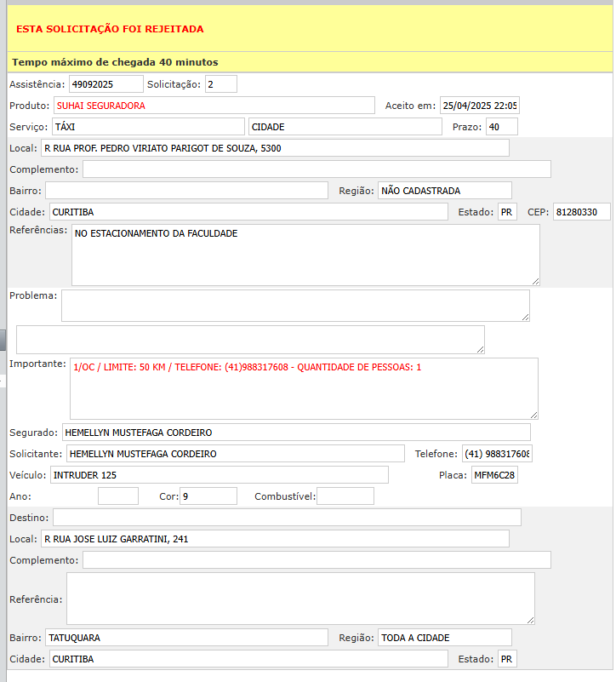Focus the Solicitação field
This screenshot has height=682, width=616.
tap(220, 84)
